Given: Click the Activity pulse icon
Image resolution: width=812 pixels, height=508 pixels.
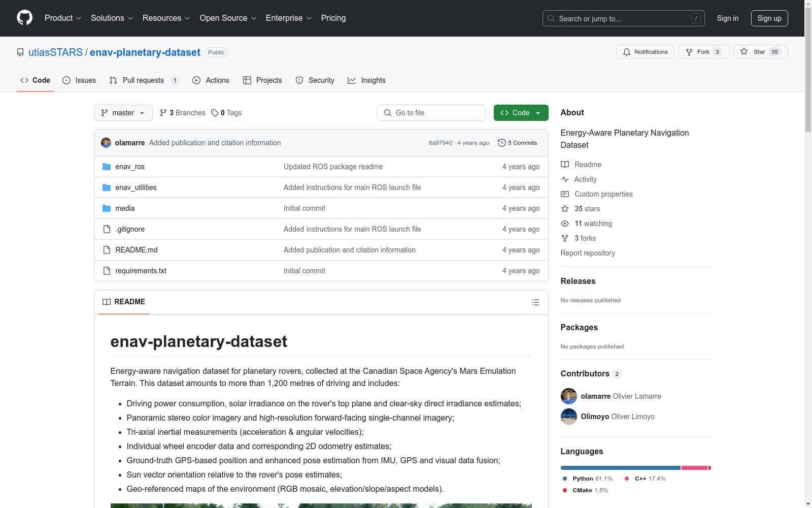Looking at the screenshot, I should click(x=565, y=179).
